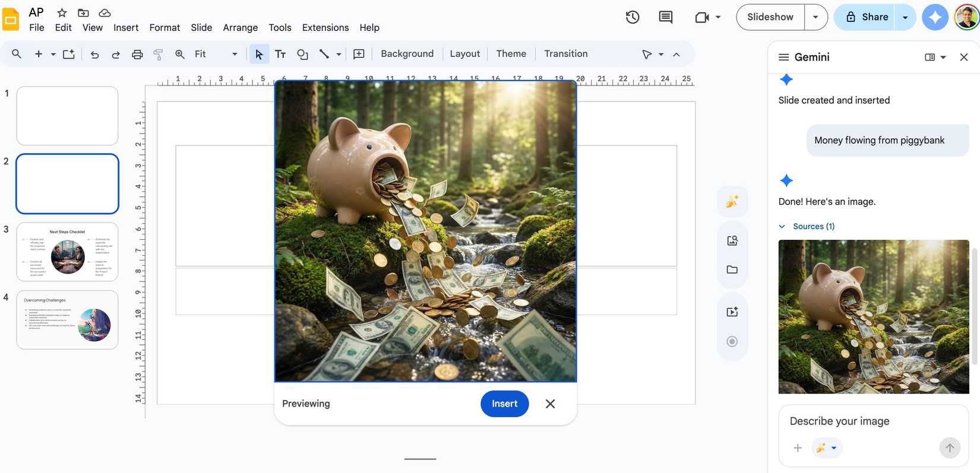Open the Share options dropdown arrow

point(905,17)
